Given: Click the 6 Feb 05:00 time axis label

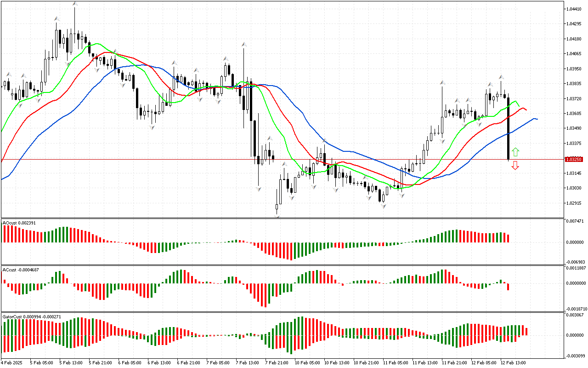Looking at the screenshot, I should (x=130, y=363).
